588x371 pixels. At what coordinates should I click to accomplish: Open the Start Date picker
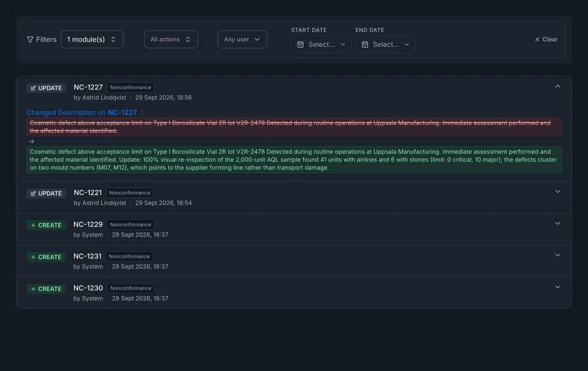coord(321,44)
